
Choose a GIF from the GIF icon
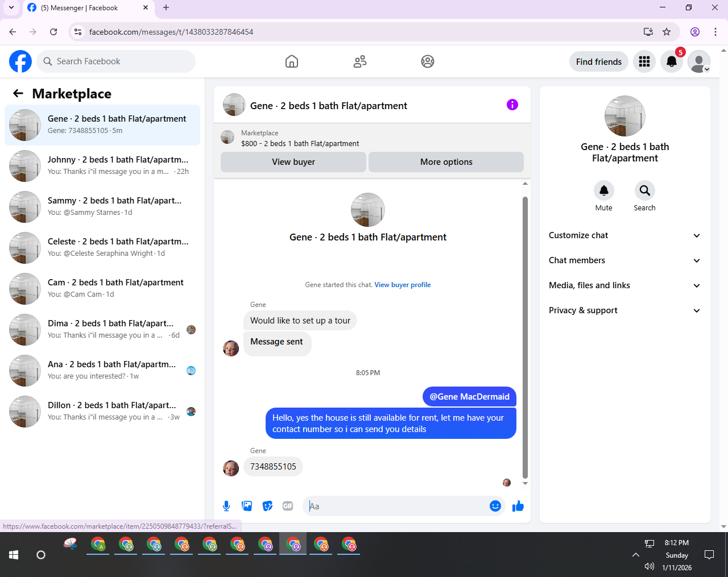click(288, 506)
